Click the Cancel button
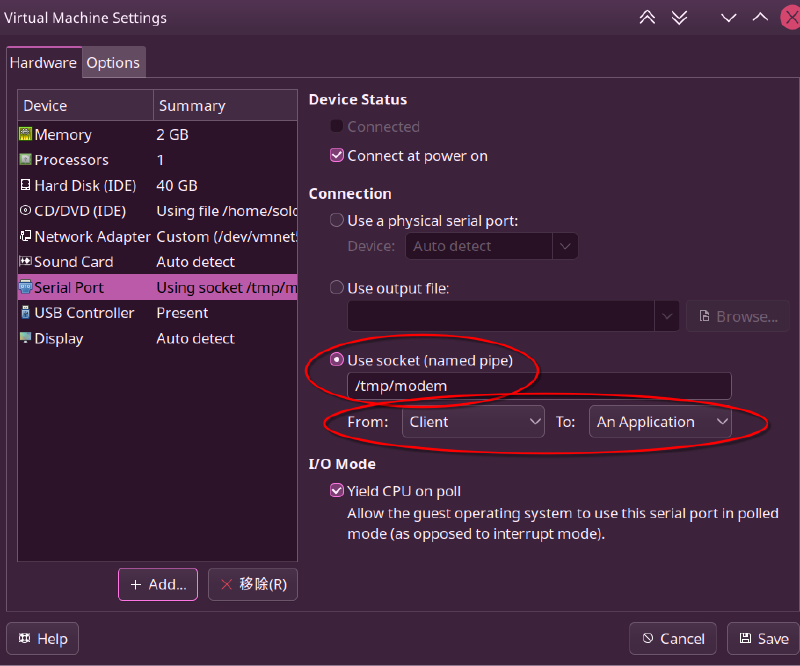 [x=673, y=638]
